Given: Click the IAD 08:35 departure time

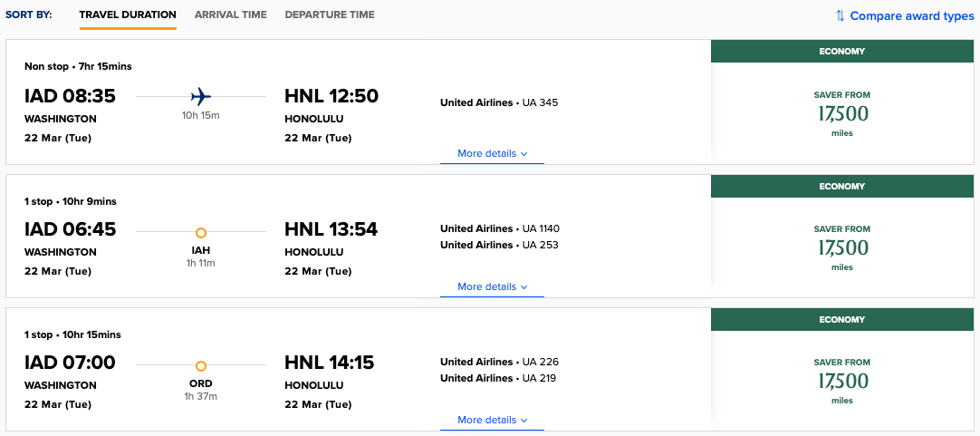Looking at the screenshot, I should click(x=70, y=96).
